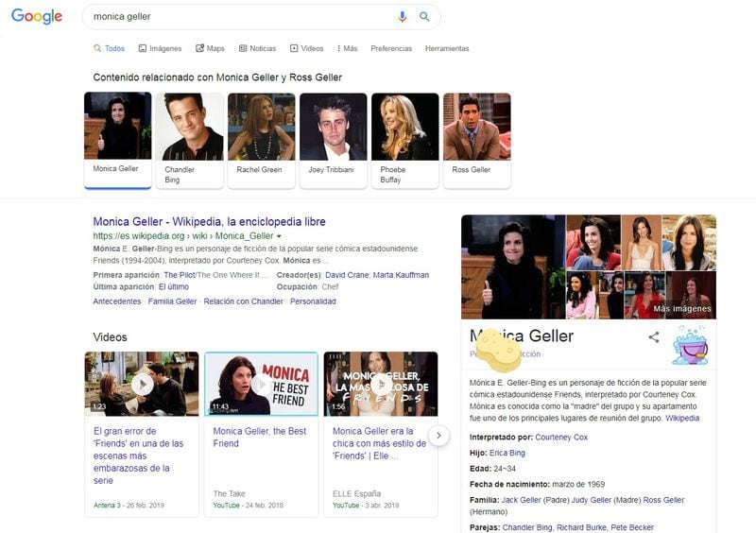Switch to the Vídeos tab
The height and width of the screenshot is (533, 756).
coord(306,48)
